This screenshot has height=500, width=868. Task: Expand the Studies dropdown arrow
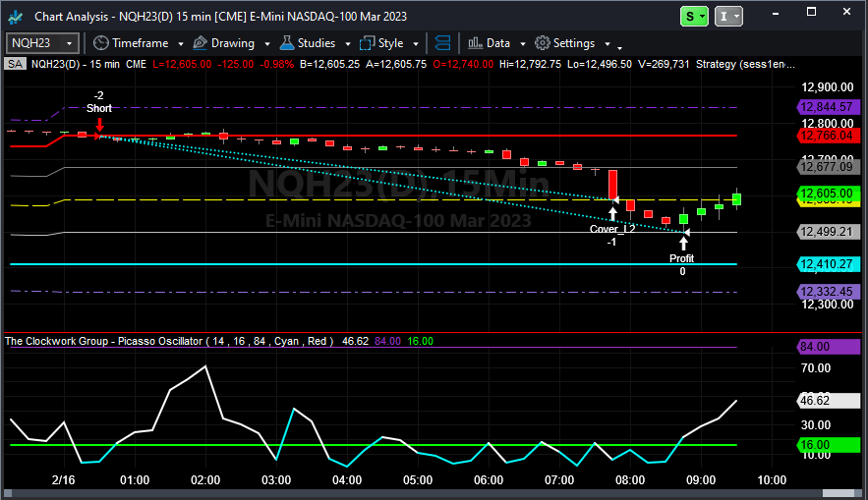(x=348, y=43)
